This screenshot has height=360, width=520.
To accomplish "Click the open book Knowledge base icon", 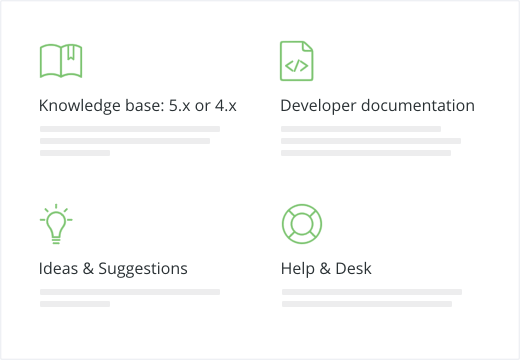I will [x=61, y=61].
